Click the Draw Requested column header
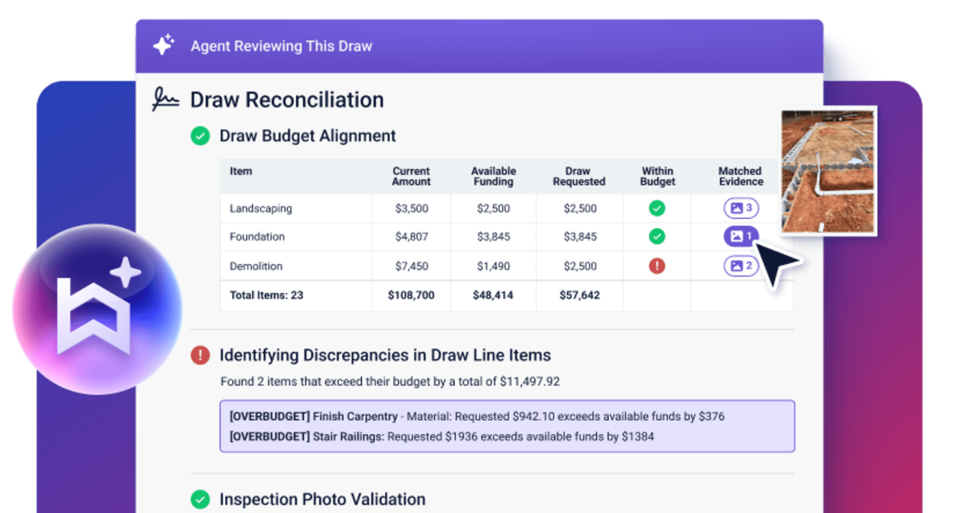This screenshot has width=980, height=513. 579,176
